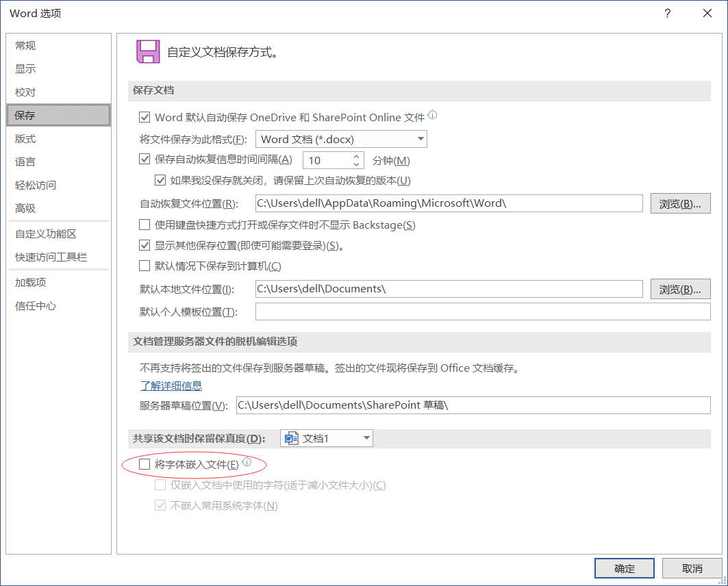The height and width of the screenshot is (586, 728).
Task: Click the Word document icon in 文档1 dropdown
Action: coord(292,438)
